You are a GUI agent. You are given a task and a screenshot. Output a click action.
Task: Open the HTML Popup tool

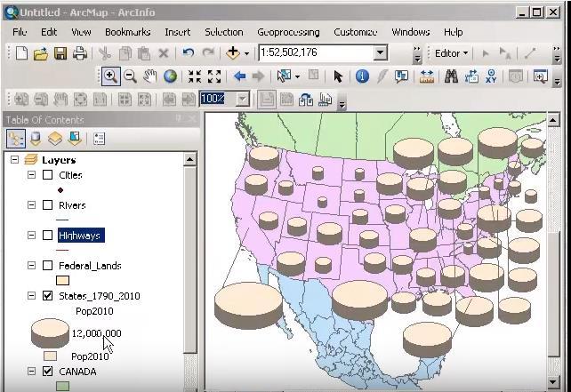(x=401, y=76)
